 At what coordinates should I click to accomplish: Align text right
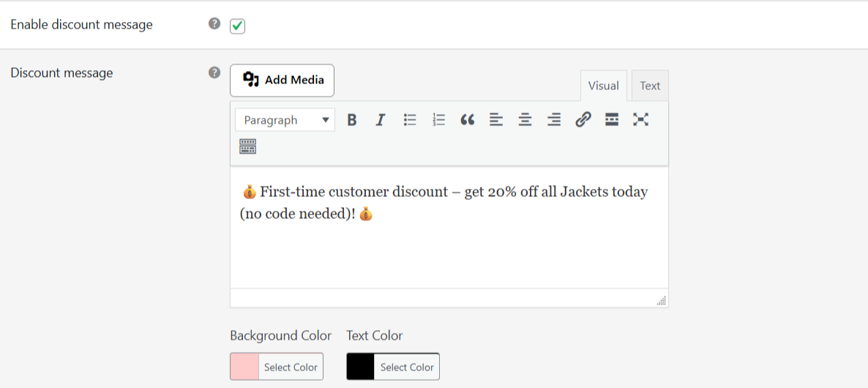pos(553,119)
